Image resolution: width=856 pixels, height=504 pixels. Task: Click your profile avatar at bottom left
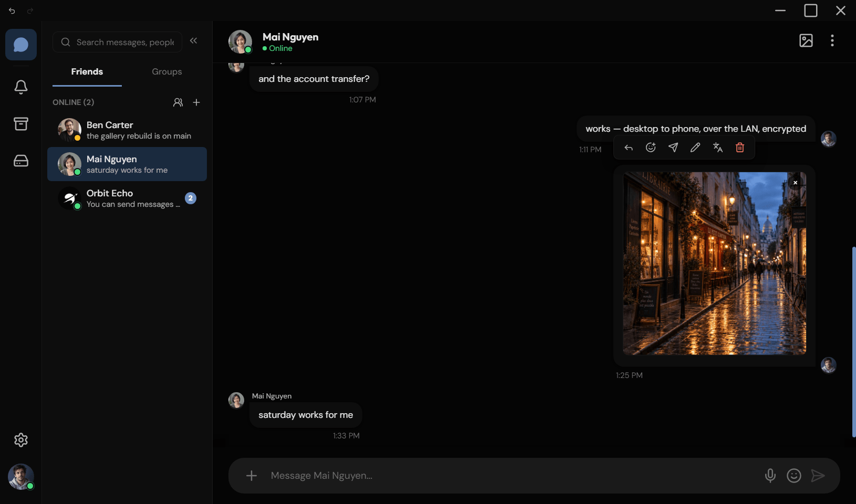pyautogui.click(x=21, y=477)
